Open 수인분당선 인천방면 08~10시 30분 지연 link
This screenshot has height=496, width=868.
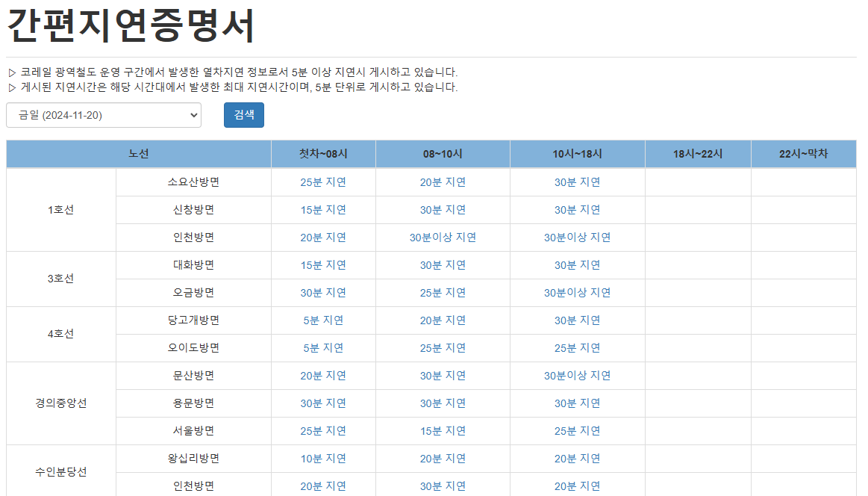[443, 486]
